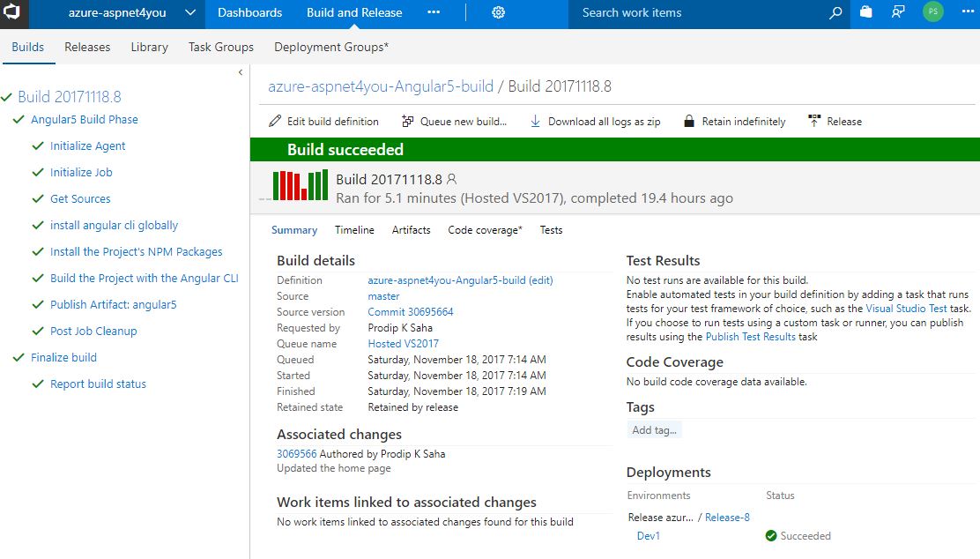The image size is (980, 559).
Task: Click the search magnifier icon
Action: [x=835, y=12]
